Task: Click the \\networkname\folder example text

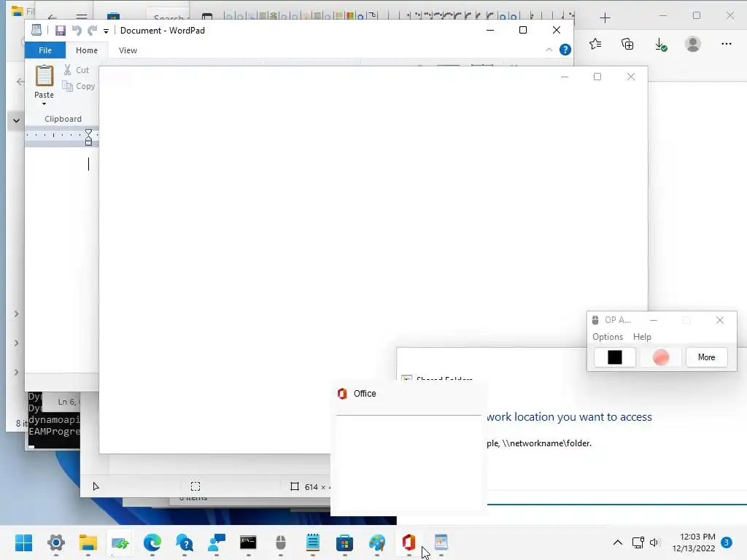Action: coord(547,443)
